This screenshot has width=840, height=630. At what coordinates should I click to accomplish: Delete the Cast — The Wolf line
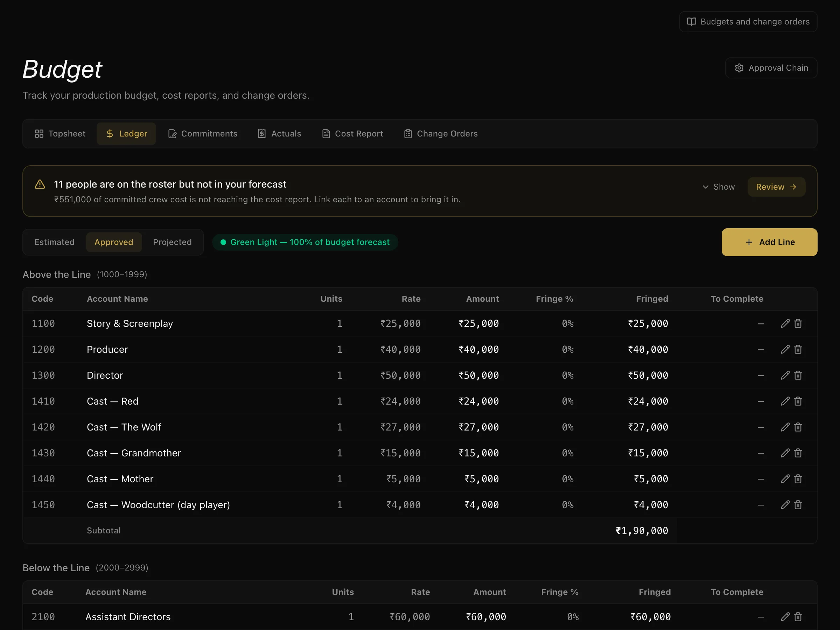pyautogui.click(x=798, y=427)
